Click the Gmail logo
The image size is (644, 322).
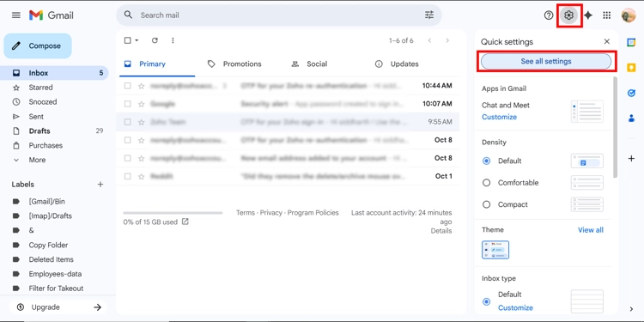52,15
